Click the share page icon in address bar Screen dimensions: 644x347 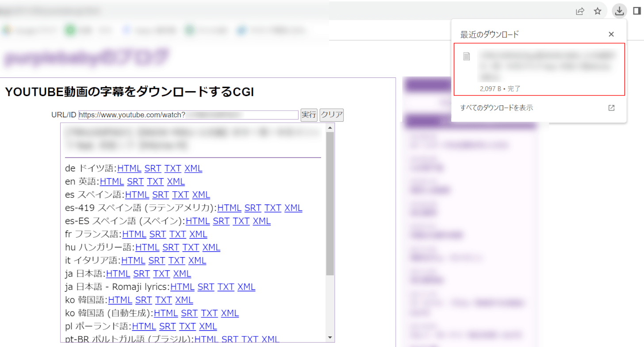pos(580,12)
